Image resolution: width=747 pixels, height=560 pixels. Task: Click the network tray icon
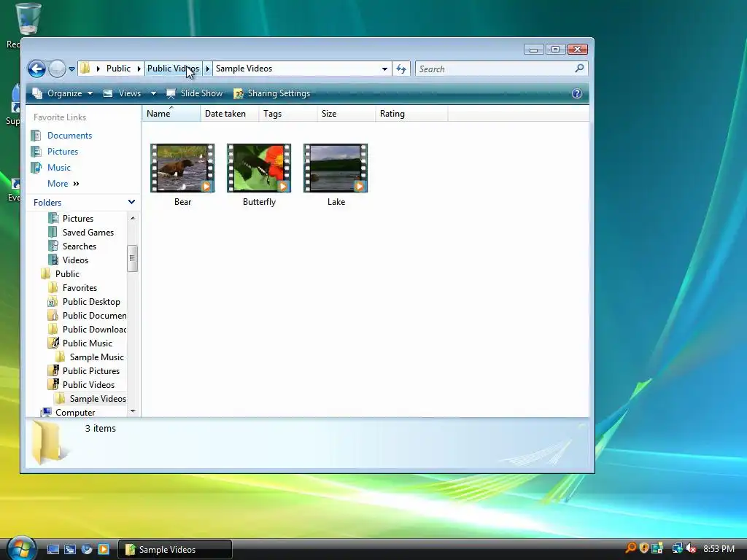click(x=677, y=548)
